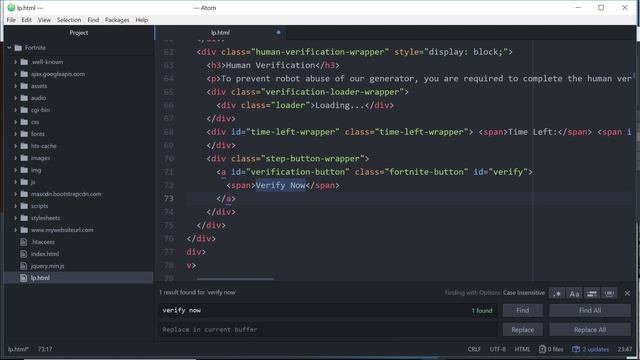Focus the find field containing 'verify now'

point(328,310)
